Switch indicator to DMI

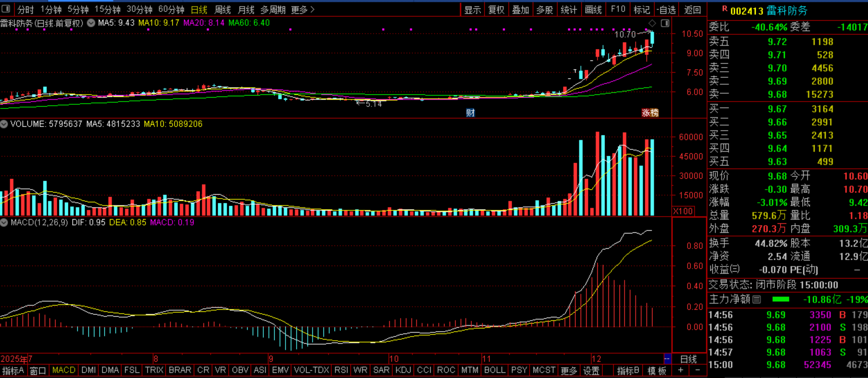(x=89, y=370)
